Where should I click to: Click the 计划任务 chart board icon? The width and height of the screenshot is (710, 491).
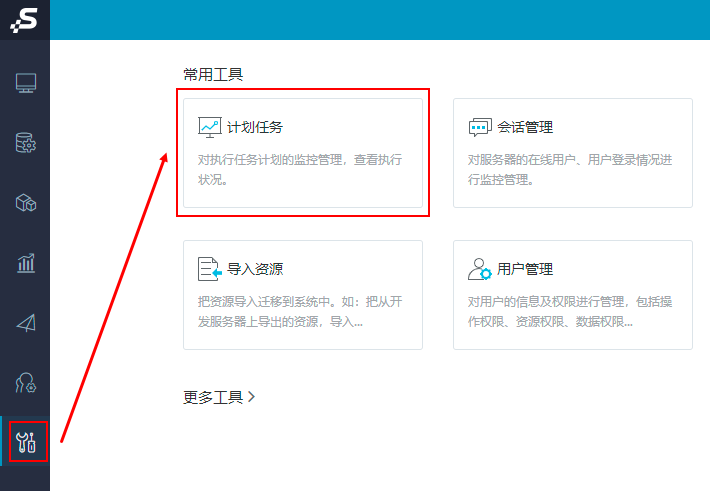pos(210,127)
